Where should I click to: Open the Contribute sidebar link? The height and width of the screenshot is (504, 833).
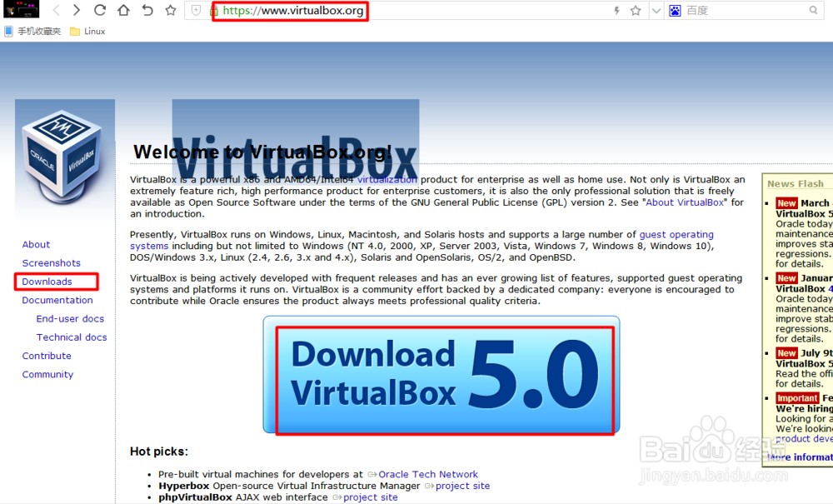point(47,356)
